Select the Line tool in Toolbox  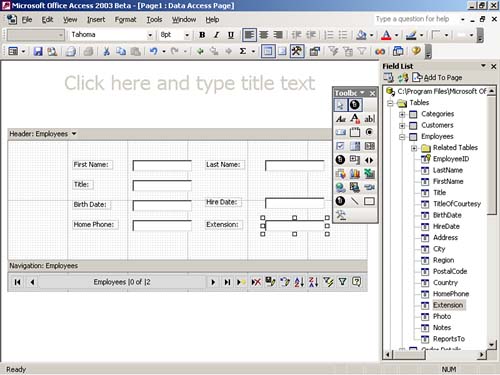[355, 201]
